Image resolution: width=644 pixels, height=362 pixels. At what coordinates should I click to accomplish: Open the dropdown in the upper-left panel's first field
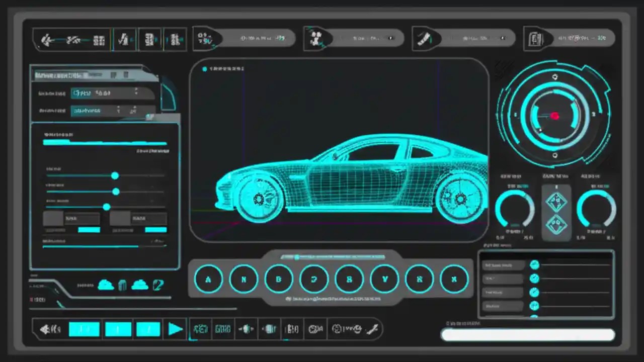tap(136, 93)
